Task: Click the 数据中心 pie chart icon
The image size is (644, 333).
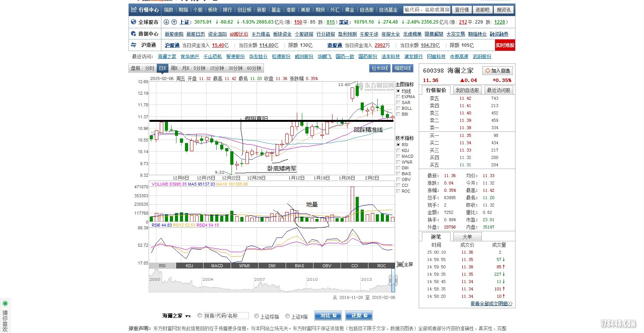Action: pos(134,34)
